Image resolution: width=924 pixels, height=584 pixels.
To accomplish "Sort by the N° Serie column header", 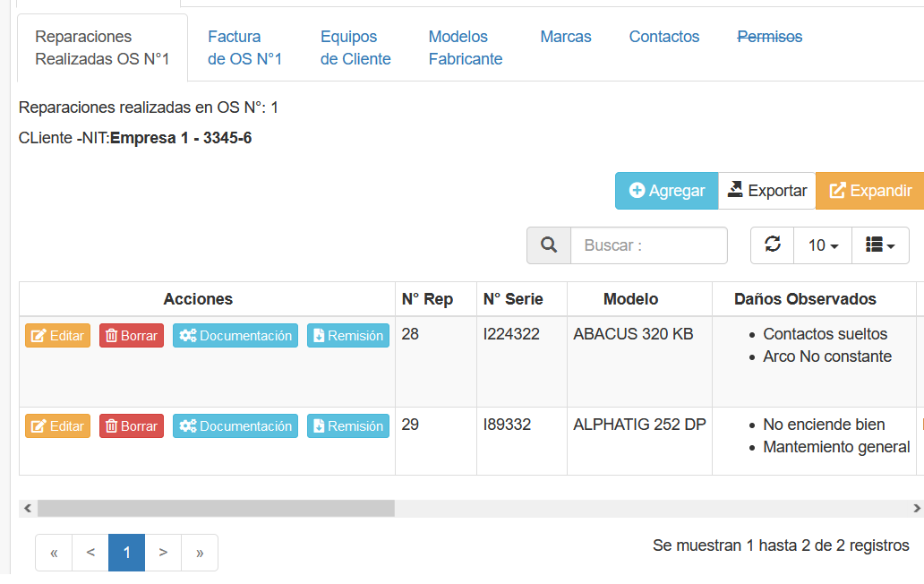I will pos(512,299).
